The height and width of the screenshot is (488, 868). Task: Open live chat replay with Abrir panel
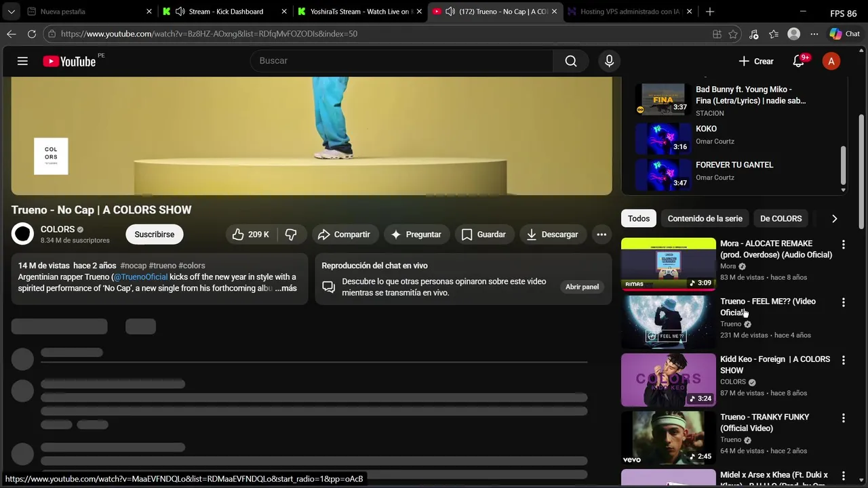point(582,287)
